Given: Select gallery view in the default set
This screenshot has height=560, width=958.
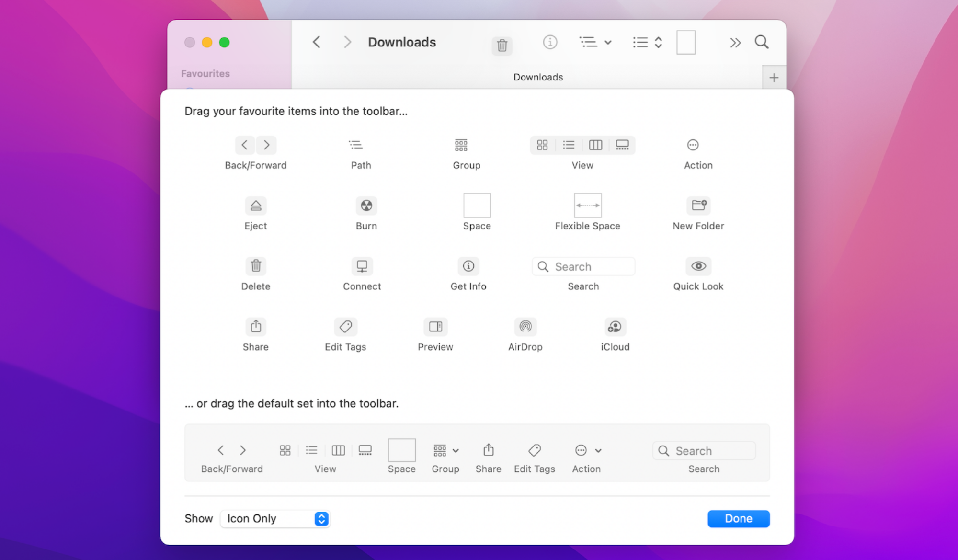Looking at the screenshot, I should point(365,450).
